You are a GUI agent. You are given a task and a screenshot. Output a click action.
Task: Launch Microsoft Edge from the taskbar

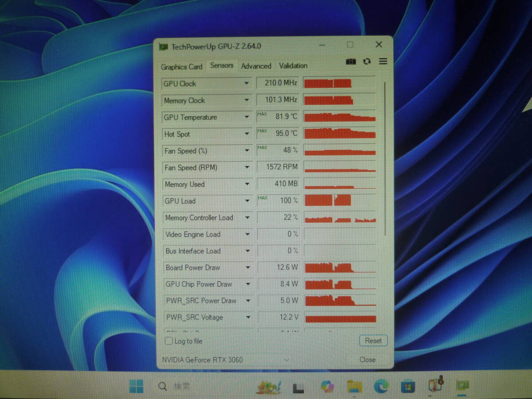click(381, 387)
